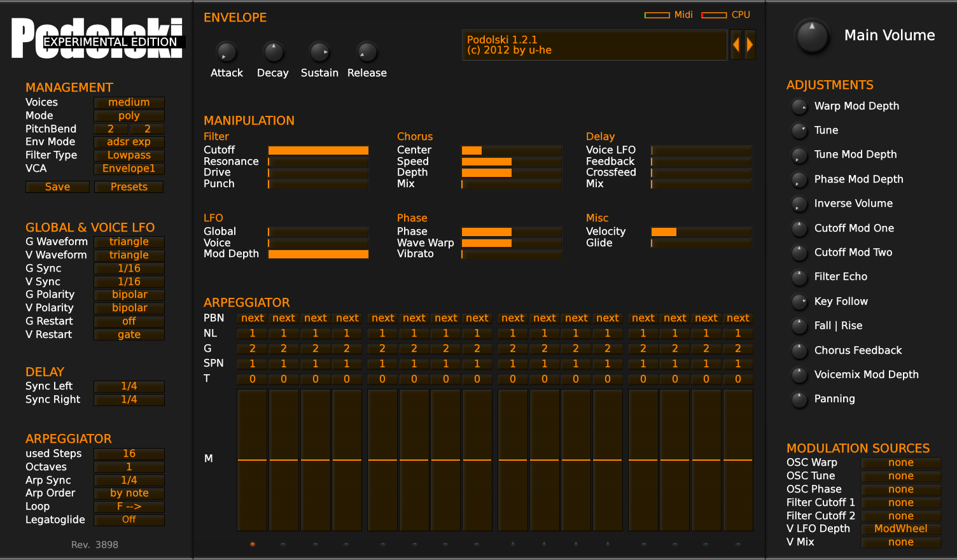Image resolution: width=957 pixels, height=560 pixels.
Task: Click the Sustain envelope knob
Action: click(319, 52)
